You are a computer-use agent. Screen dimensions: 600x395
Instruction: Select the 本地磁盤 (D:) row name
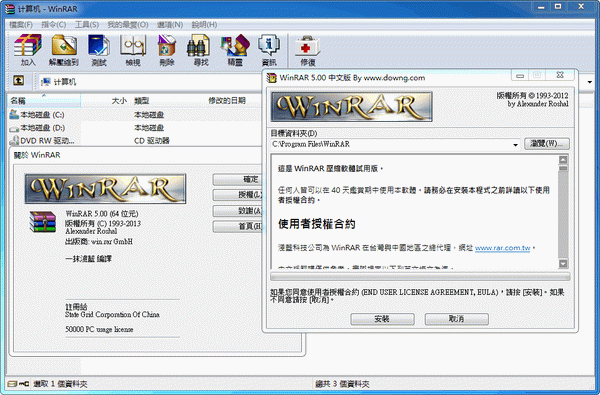(x=42, y=128)
